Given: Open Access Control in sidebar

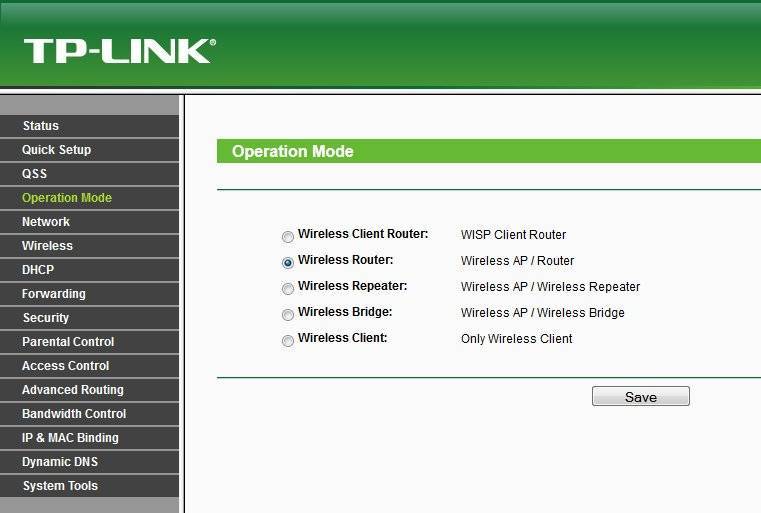Looking at the screenshot, I should [89, 366].
